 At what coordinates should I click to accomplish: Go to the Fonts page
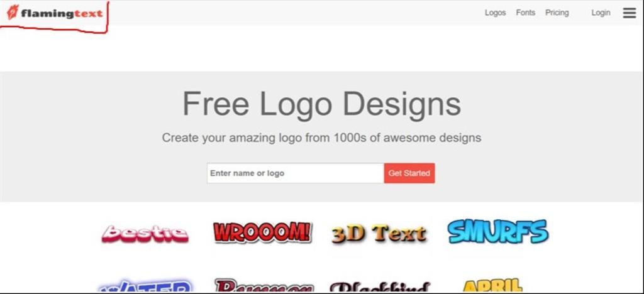[525, 13]
